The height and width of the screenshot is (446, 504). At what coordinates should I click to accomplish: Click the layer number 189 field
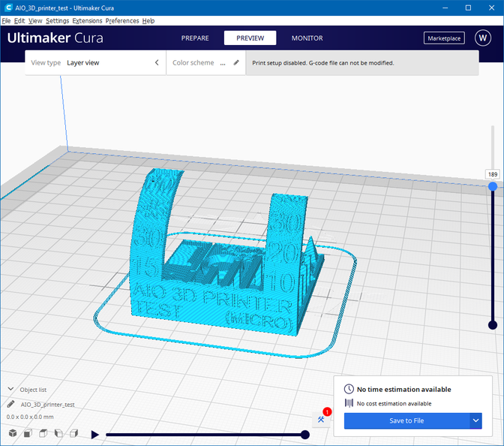click(493, 174)
